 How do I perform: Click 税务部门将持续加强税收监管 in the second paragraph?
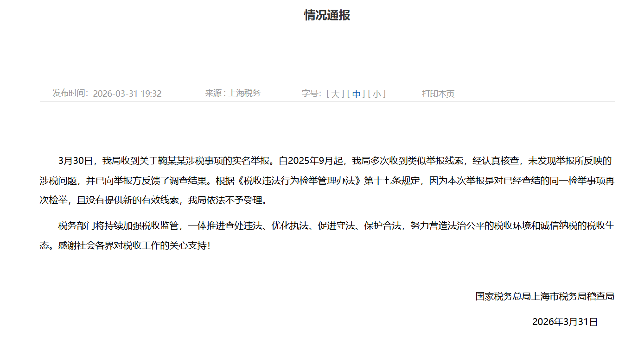coord(118,226)
